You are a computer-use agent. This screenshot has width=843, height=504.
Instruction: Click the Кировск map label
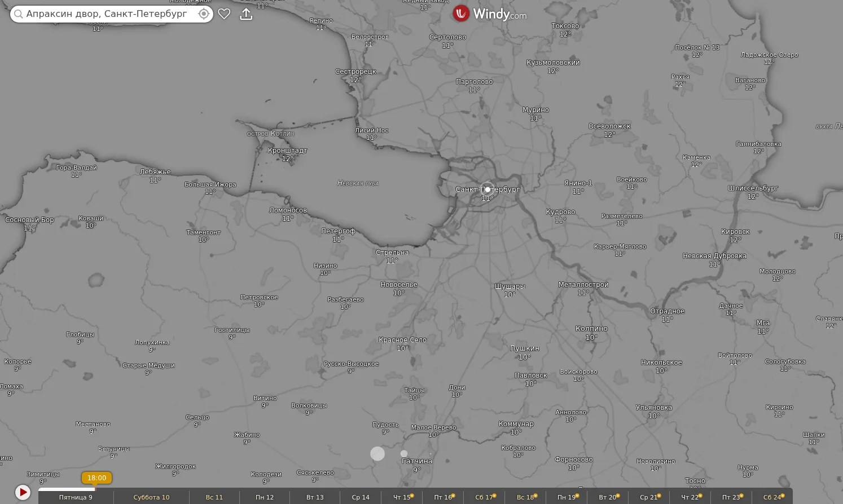[x=735, y=232]
